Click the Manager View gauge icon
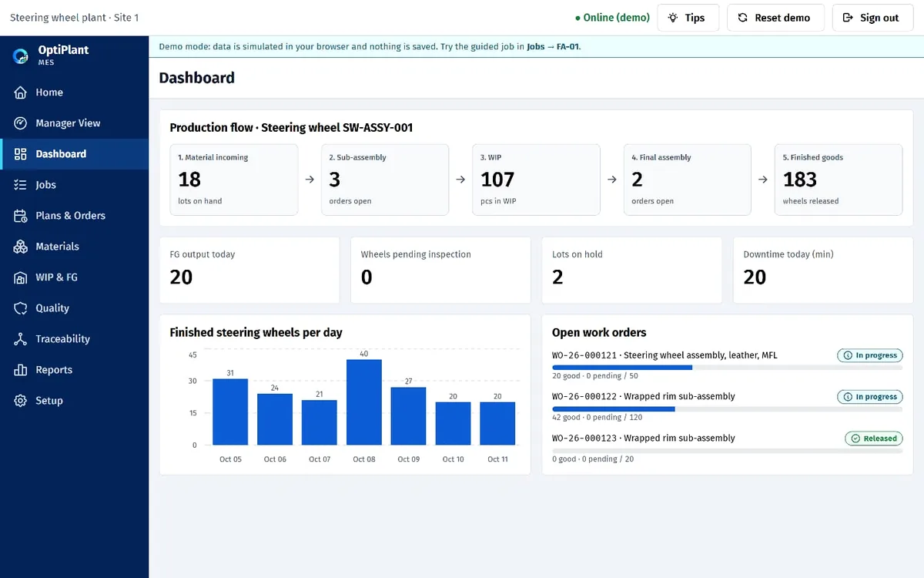 pos(21,123)
